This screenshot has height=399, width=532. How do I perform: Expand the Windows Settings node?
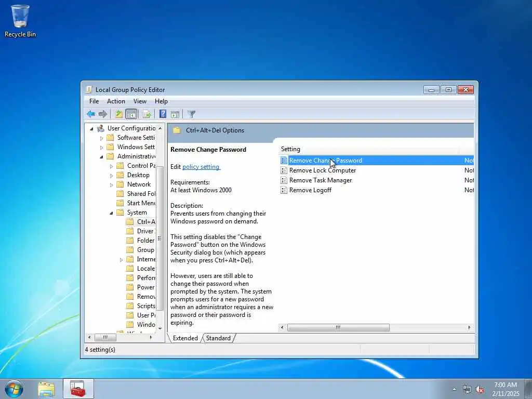click(x=101, y=148)
